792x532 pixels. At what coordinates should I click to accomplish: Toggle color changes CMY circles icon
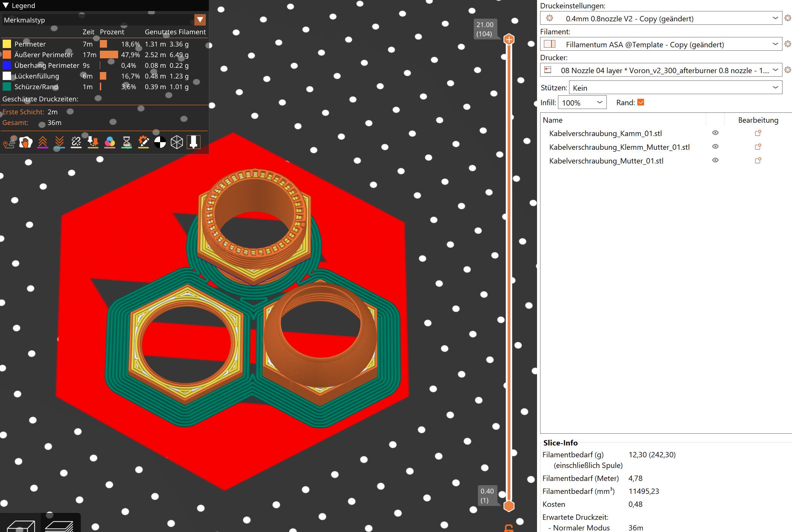(110, 143)
